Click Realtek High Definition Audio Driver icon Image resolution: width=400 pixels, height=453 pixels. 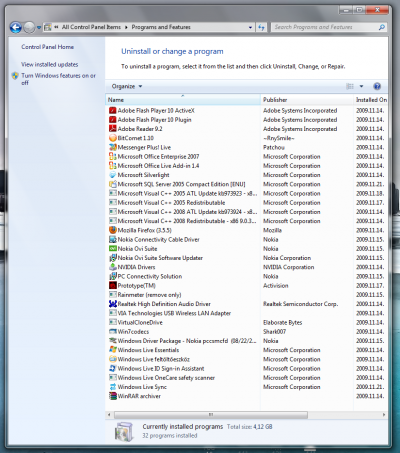coord(113,304)
